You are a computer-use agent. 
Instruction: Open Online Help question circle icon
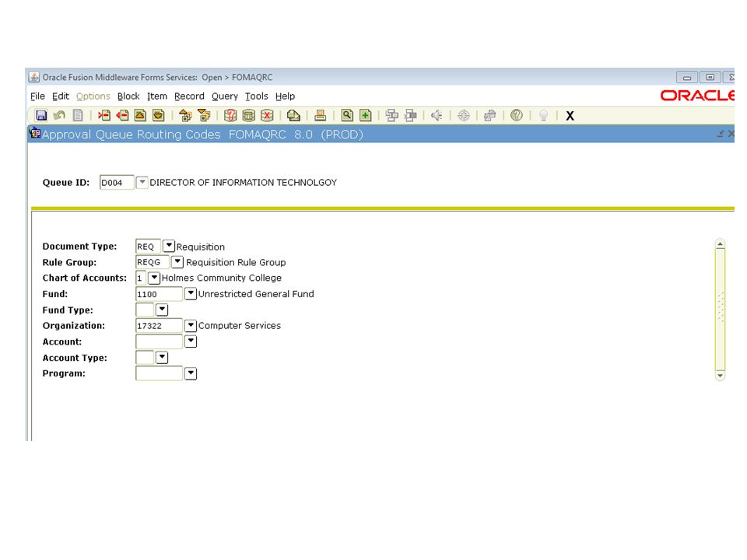coord(517,115)
